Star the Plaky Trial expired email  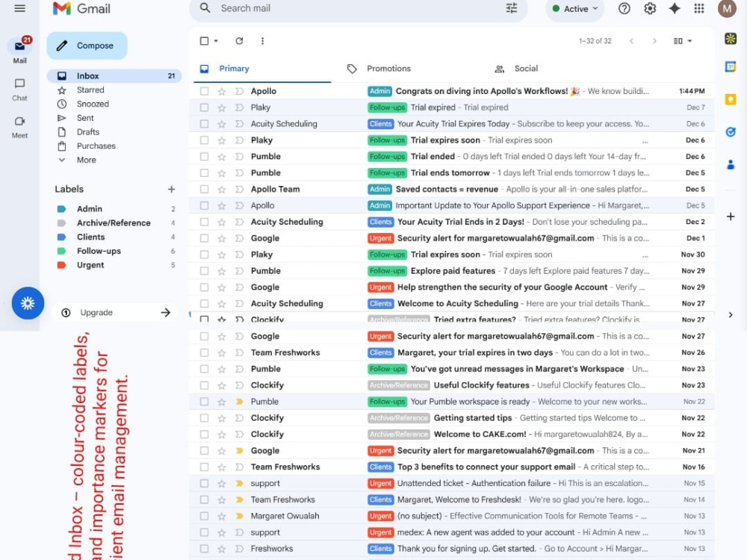coord(222,108)
